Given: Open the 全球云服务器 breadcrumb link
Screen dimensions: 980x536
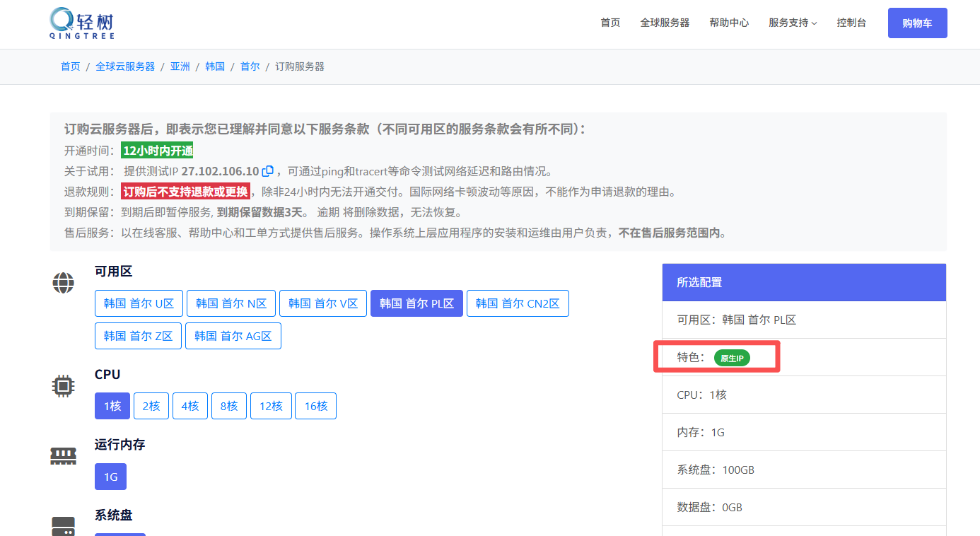Looking at the screenshot, I should point(125,66).
